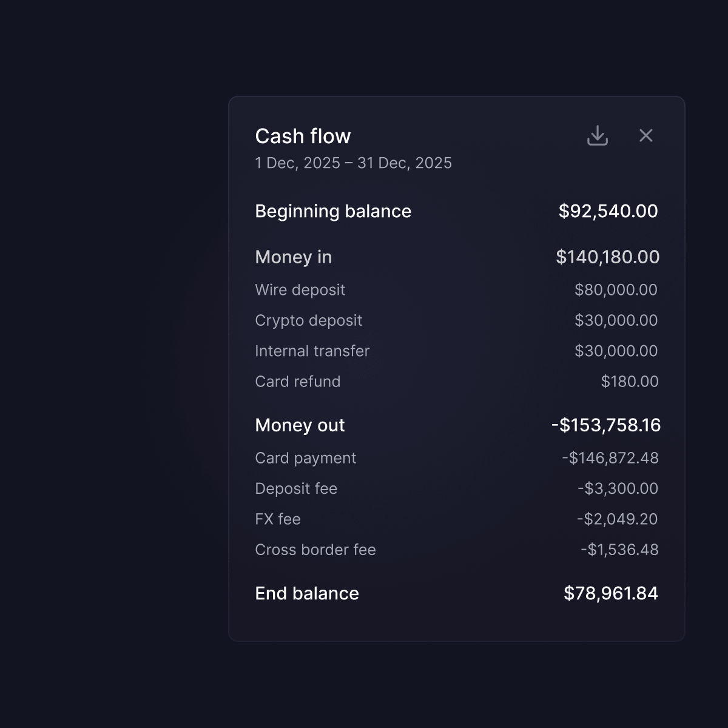728x728 pixels.
Task: Open the Card payment line item
Action: point(456,458)
